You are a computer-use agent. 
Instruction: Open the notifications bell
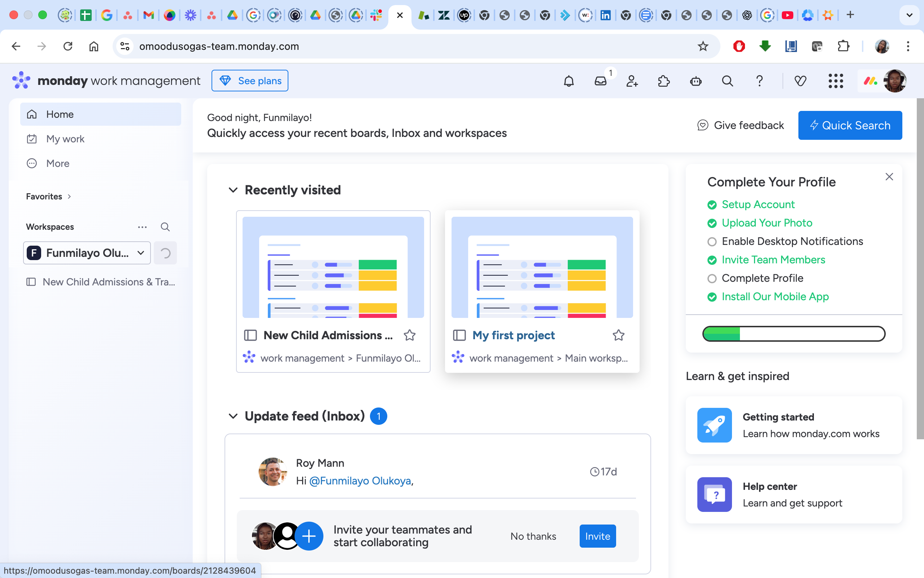[x=568, y=81]
